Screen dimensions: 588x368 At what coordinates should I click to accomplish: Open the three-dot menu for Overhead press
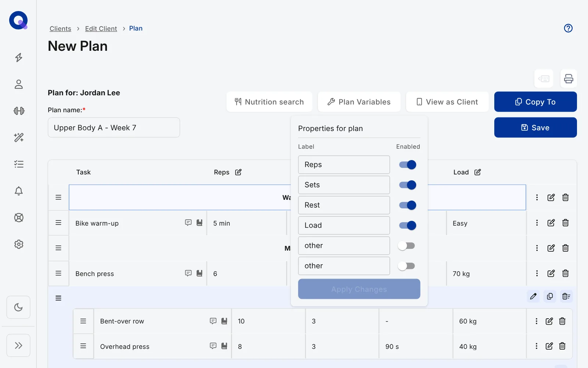click(537, 346)
